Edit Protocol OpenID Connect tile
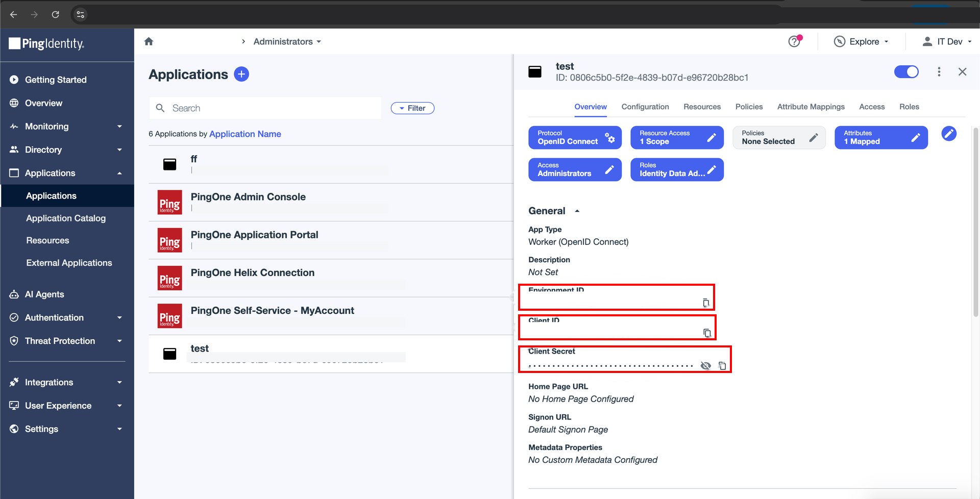This screenshot has height=499, width=980. (575, 138)
